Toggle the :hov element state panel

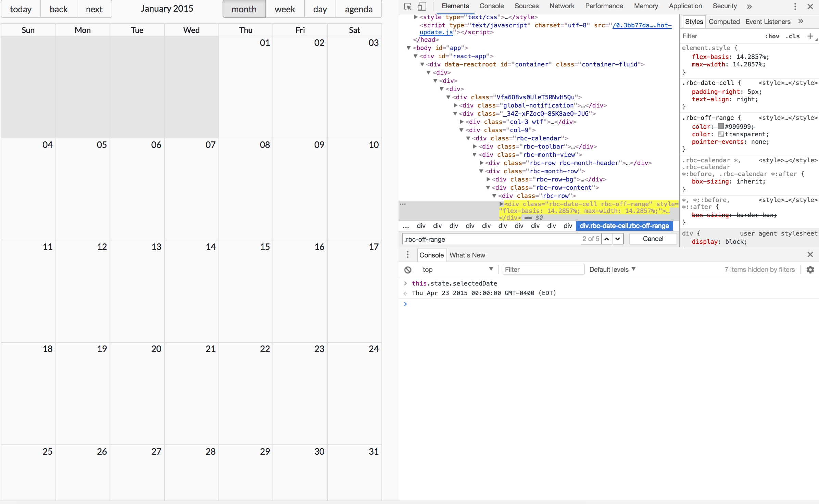click(772, 36)
